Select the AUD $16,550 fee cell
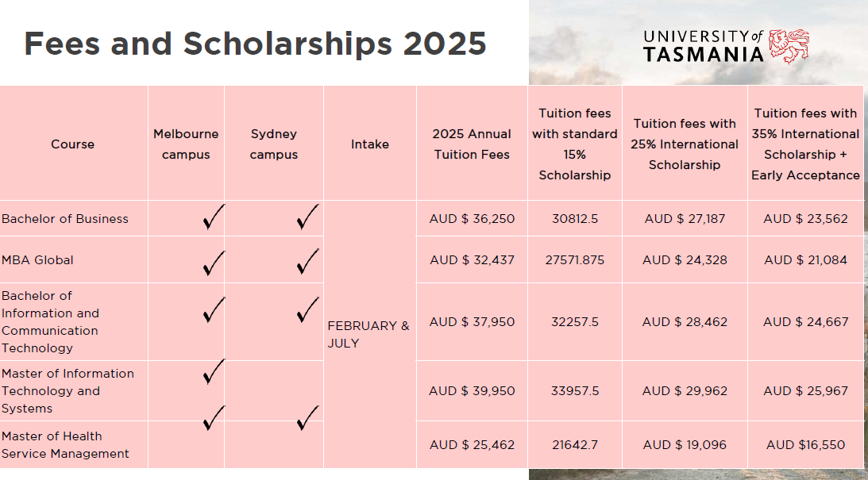 [805, 445]
